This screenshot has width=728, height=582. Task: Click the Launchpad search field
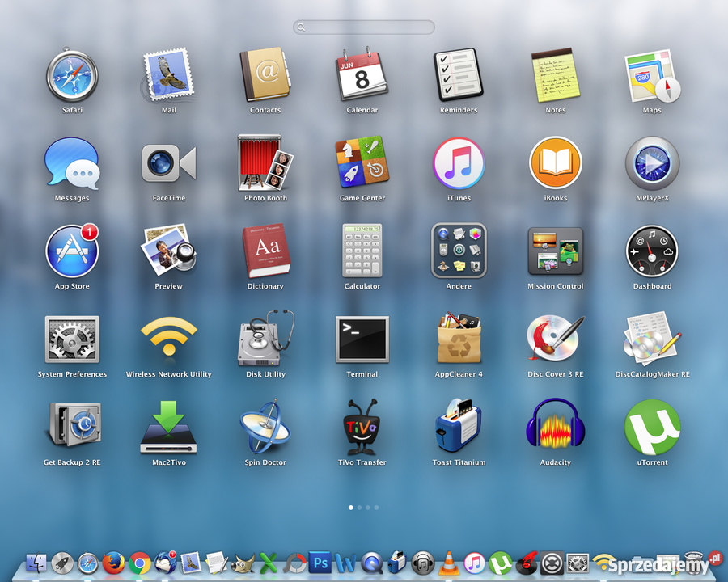pyautogui.click(x=364, y=27)
